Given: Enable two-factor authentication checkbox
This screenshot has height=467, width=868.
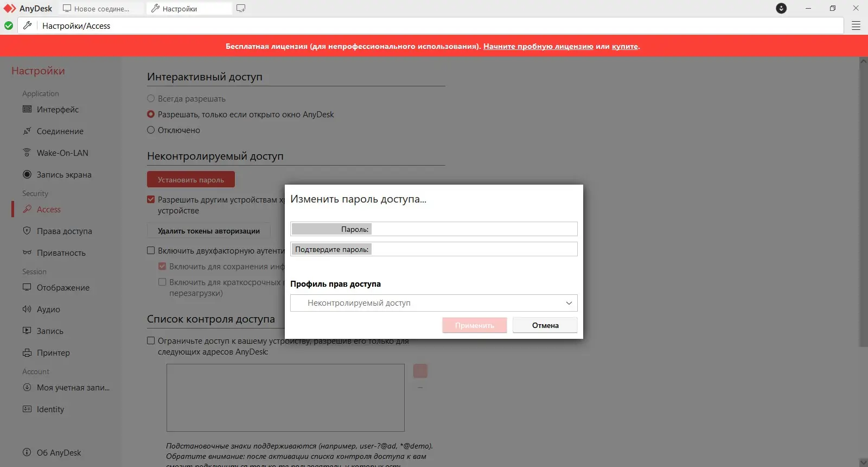Looking at the screenshot, I should 151,250.
